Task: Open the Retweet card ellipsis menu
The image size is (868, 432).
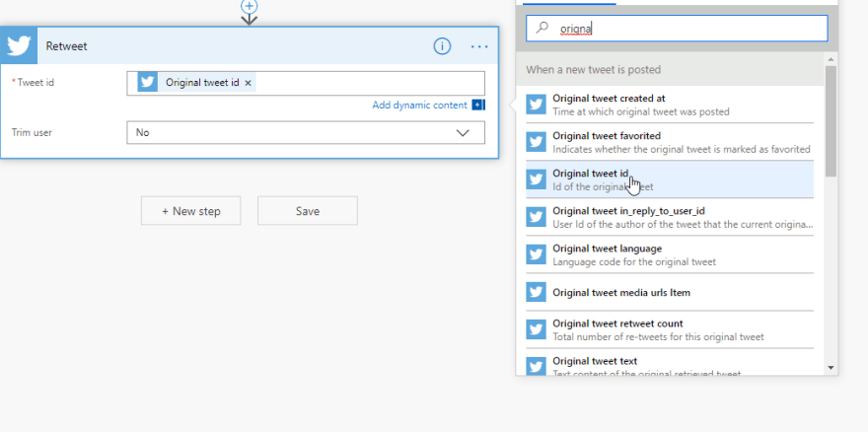Action: coord(479,46)
